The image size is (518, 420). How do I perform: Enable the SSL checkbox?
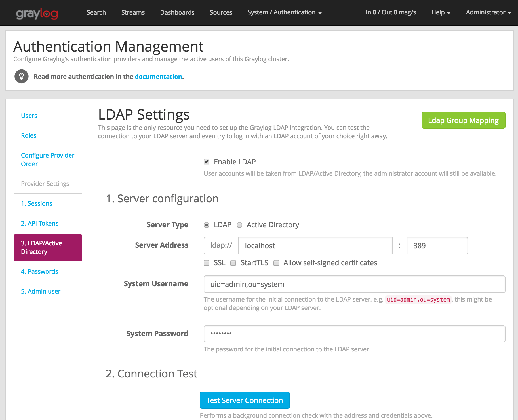point(207,263)
